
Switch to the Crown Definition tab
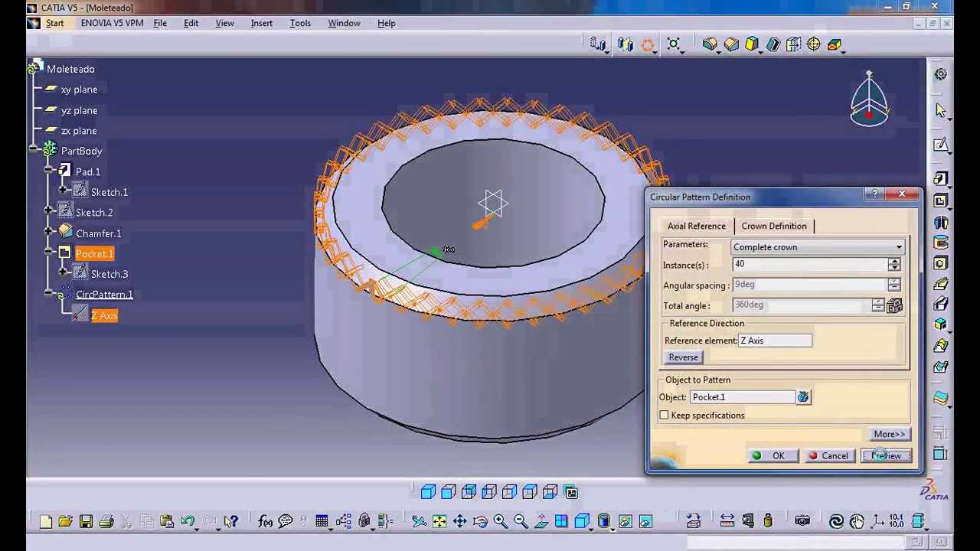(774, 226)
